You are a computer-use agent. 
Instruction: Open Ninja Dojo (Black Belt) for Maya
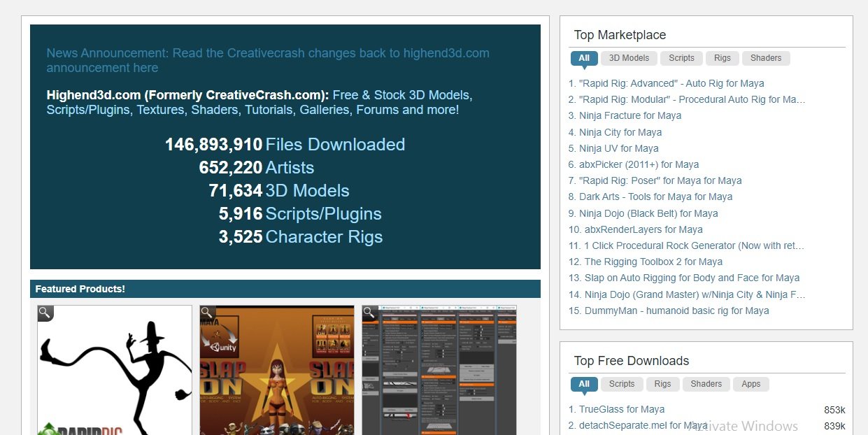648,213
